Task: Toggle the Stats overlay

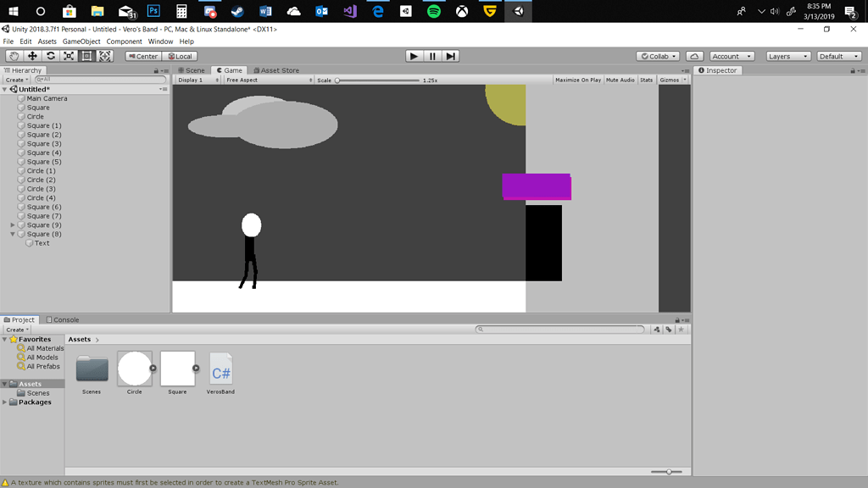Action: coord(646,80)
